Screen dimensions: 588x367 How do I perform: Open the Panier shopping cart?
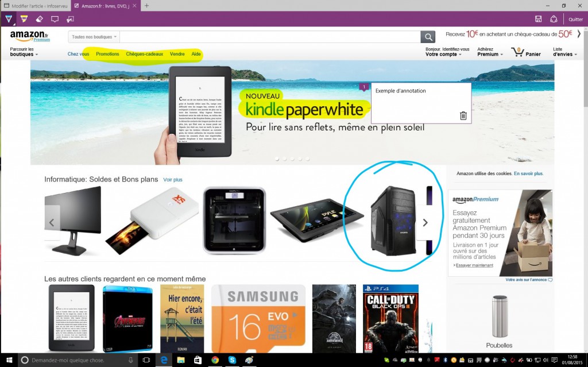click(x=526, y=52)
